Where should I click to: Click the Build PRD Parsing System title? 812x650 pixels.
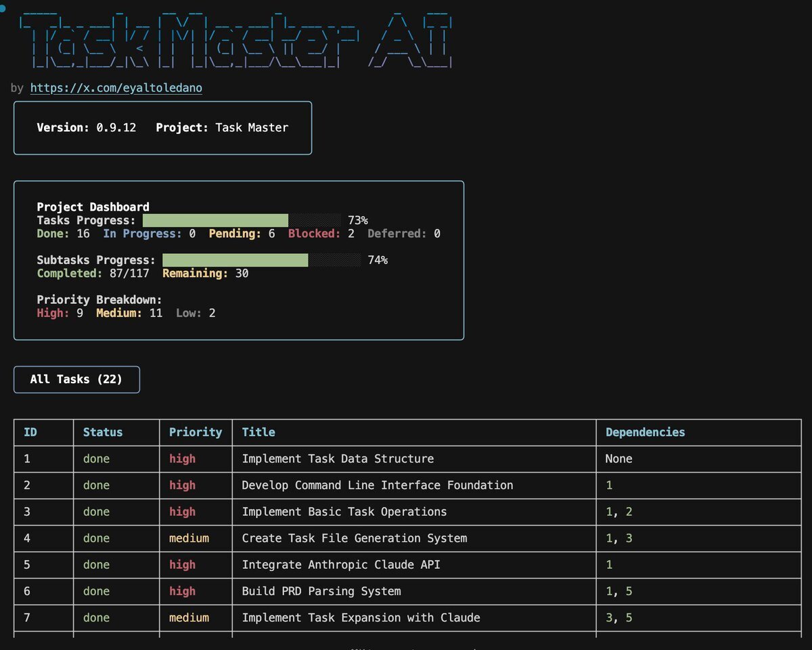pyautogui.click(x=321, y=591)
